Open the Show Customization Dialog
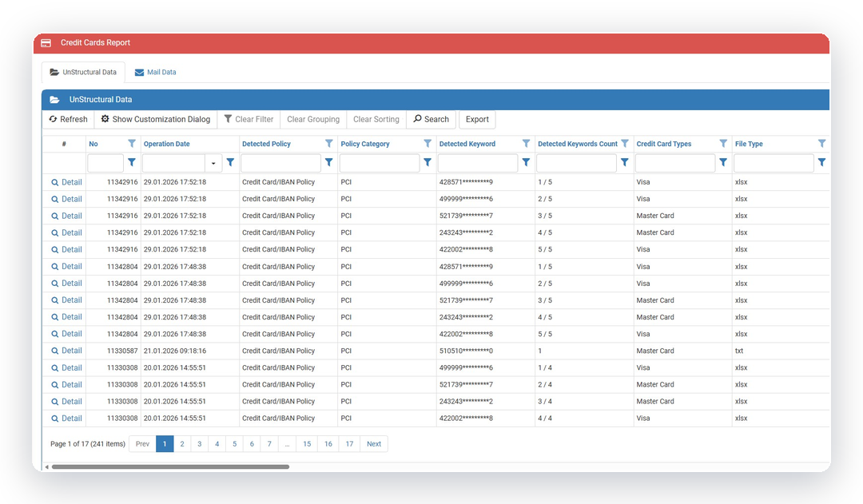The height and width of the screenshot is (504, 863). [156, 119]
